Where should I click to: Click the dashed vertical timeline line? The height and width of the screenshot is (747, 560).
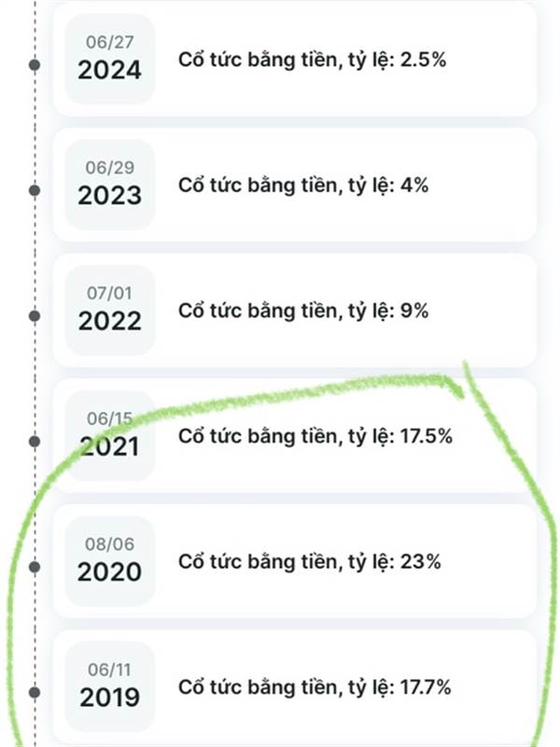[35, 252]
